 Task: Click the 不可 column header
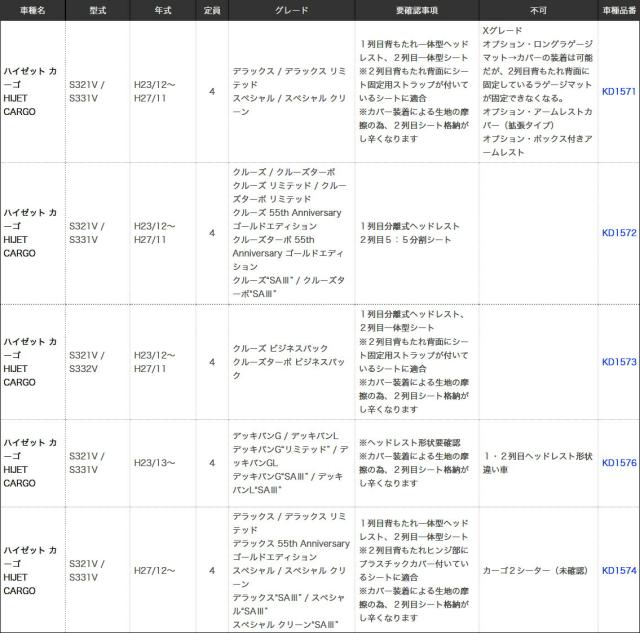tap(538, 10)
